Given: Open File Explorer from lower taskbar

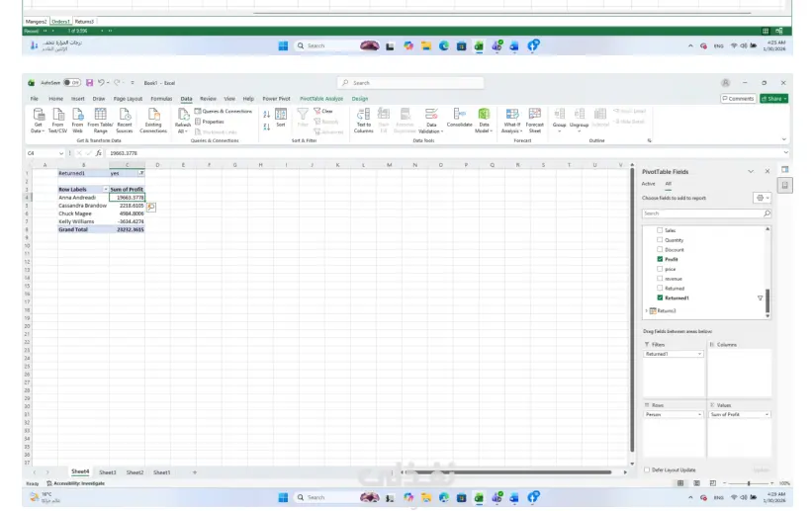Looking at the screenshot, I should pyautogui.click(x=425, y=497).
